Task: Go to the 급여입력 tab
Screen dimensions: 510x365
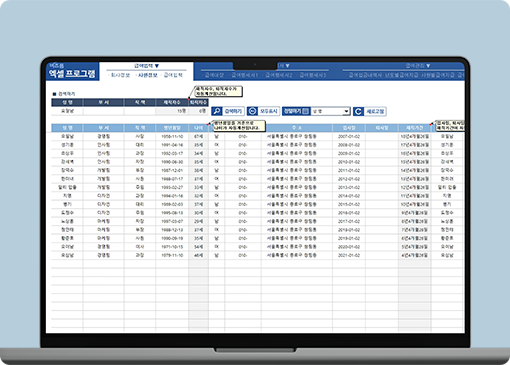Action: tap(173, 75)
